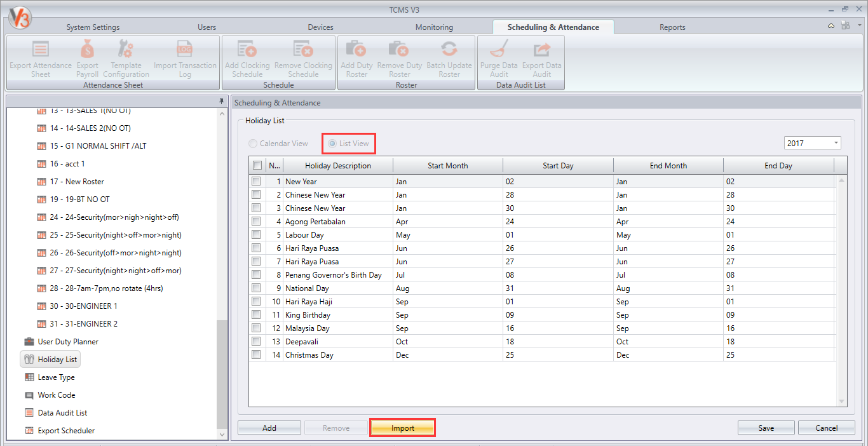Open Export Scheduler item
Viewport: 868px width, 446px height.
coord(59,431)
